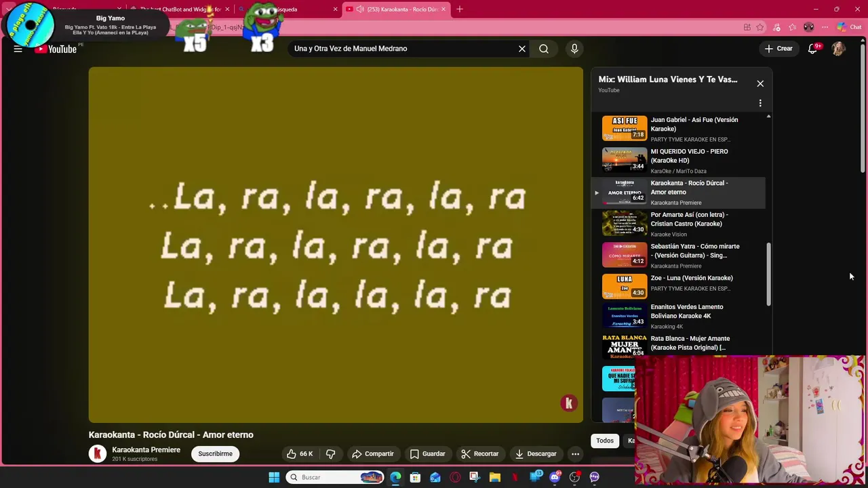This screenshot has height=488, width=868.
Task: Click Mi Querido Viejo video thumbnail
Action: tap(625, 160)
